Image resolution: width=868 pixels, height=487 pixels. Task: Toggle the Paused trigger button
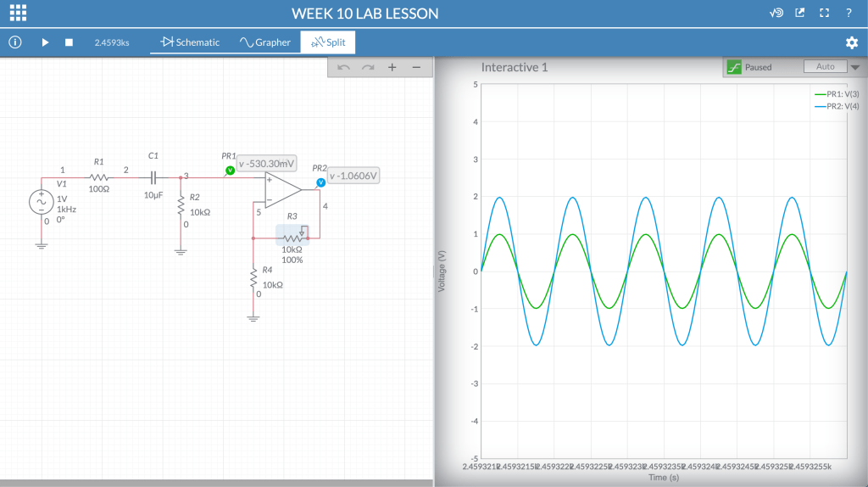[734, 67]
